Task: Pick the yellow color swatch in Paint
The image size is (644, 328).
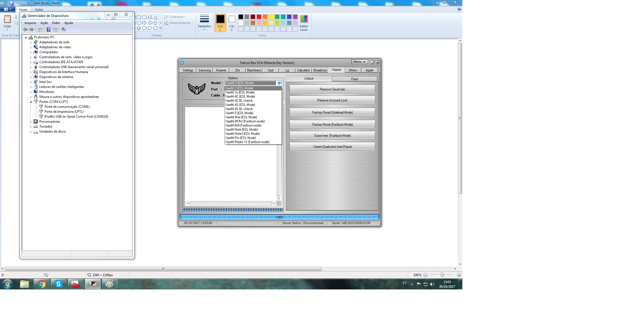Action: point(271,17)
